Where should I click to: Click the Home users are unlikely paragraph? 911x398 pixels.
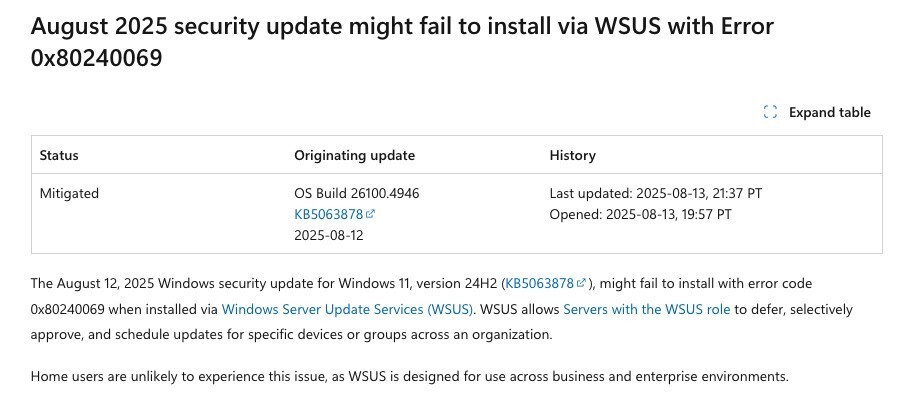pos(410,376)
